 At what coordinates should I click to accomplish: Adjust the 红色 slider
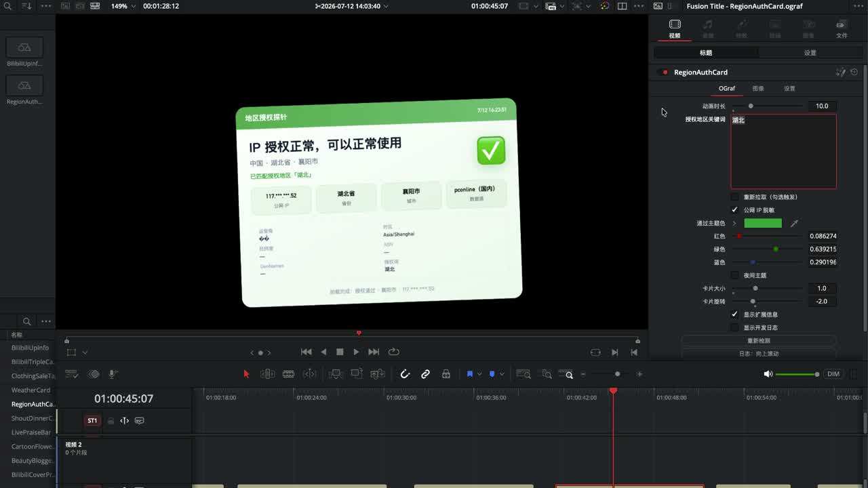coord(767,236)
